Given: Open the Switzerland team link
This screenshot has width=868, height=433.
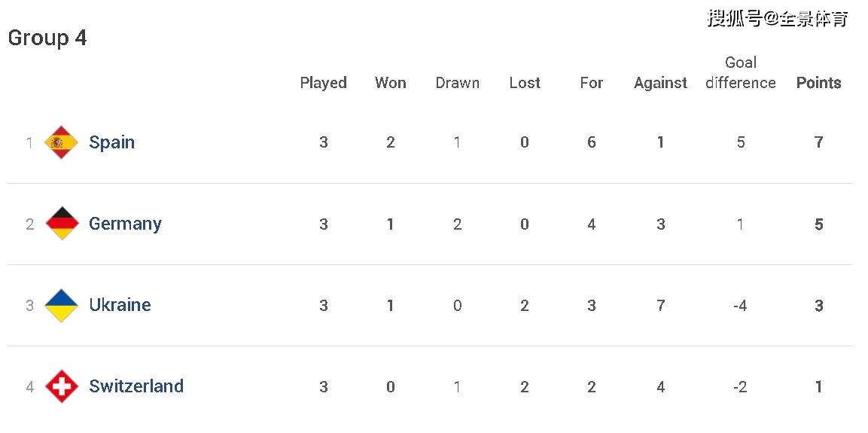Looking at the screenshot, I should tap(136, 386).
